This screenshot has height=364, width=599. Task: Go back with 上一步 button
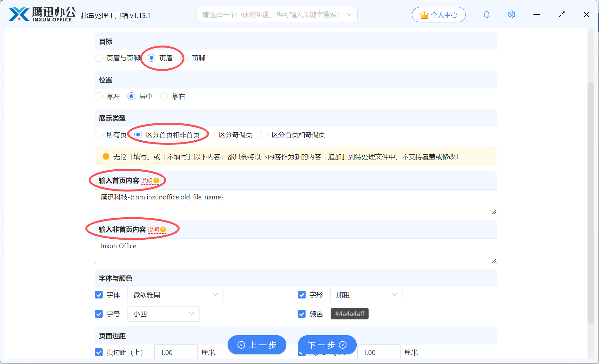pyautogui.click(x=257, y=345)
